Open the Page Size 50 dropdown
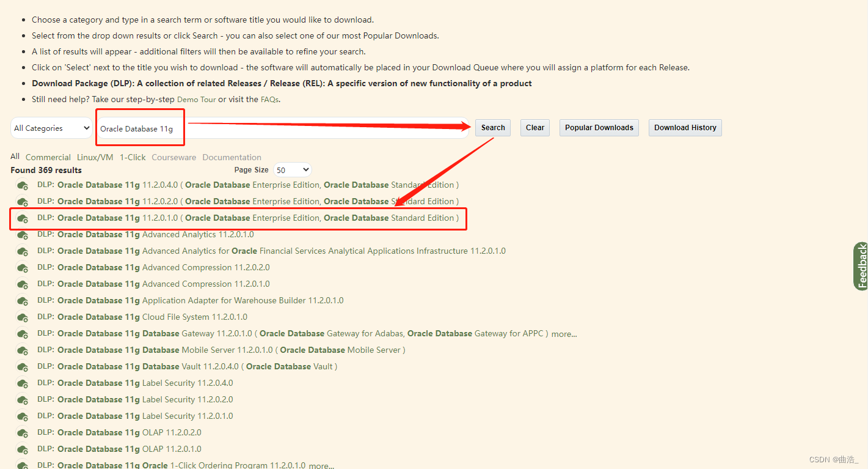Screen dimensions: 868x469 (x=292, y=170)
